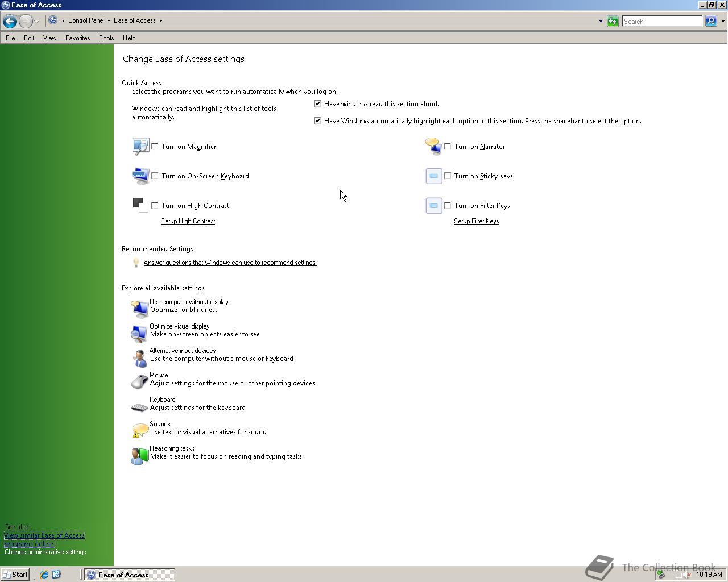Image resolution: width=728 pixels, height=582 pixels.
Task: Open the Tools menu
Action: (106, 38)
